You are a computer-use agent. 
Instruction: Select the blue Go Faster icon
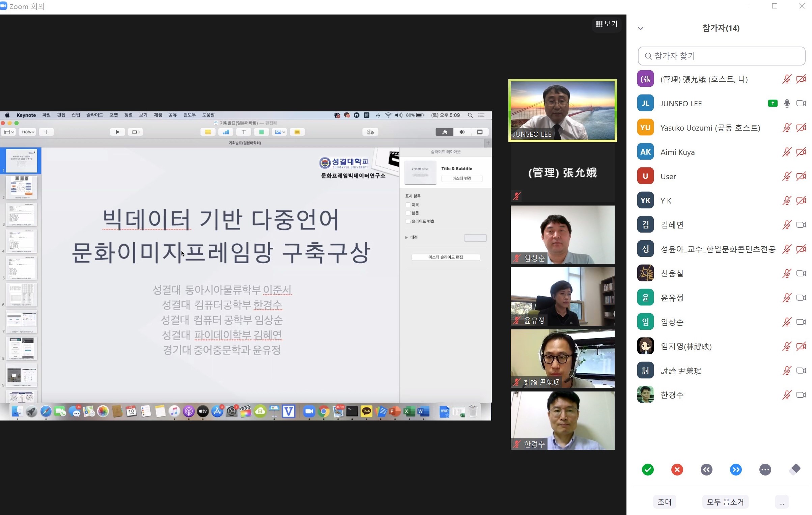click(x=735, y=469)
